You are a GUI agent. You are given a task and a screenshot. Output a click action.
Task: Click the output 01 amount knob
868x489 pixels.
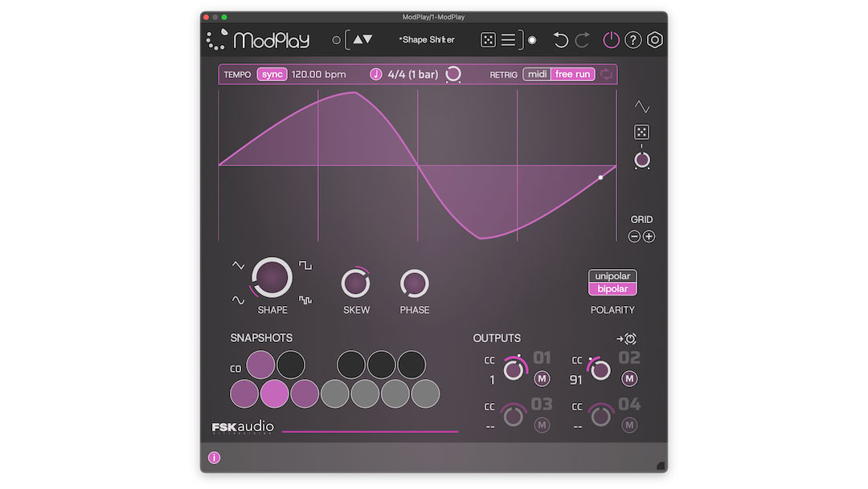tap(514, 369)
